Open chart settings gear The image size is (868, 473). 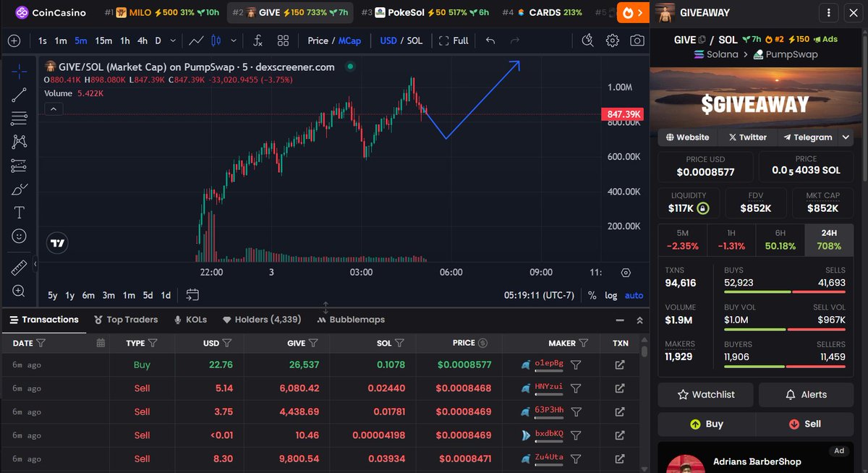click(613, 41)
